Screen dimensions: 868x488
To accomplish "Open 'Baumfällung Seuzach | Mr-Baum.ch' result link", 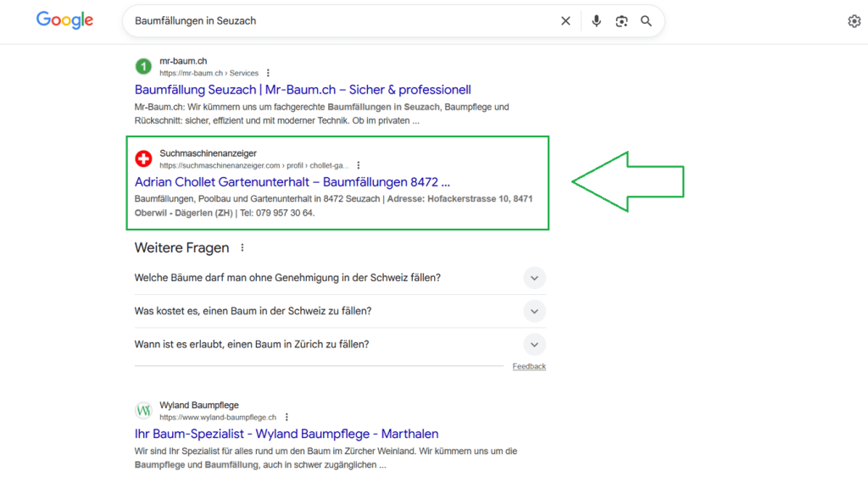I will pyautogui.click(x=303, y=90).
